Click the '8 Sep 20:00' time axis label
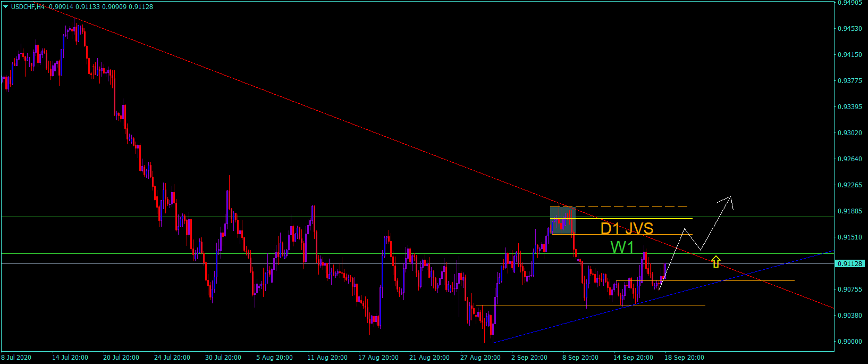The image size is (868, 364). pyautogui.click(x=580, y=358)
